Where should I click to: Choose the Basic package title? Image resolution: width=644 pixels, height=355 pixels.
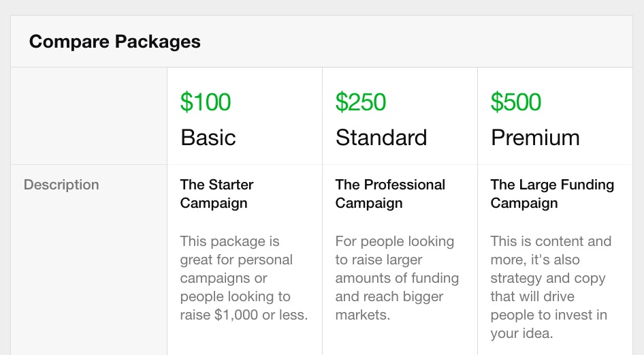(x=208, y=137)
